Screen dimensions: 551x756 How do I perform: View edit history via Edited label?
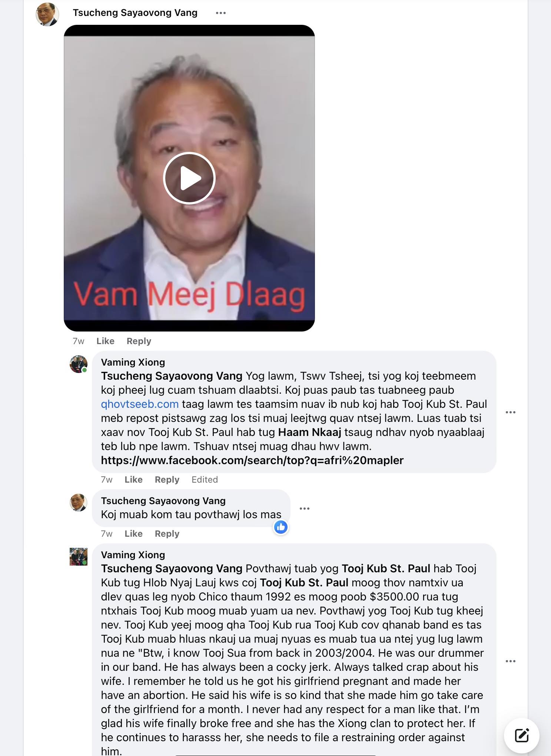coord(205,480)
